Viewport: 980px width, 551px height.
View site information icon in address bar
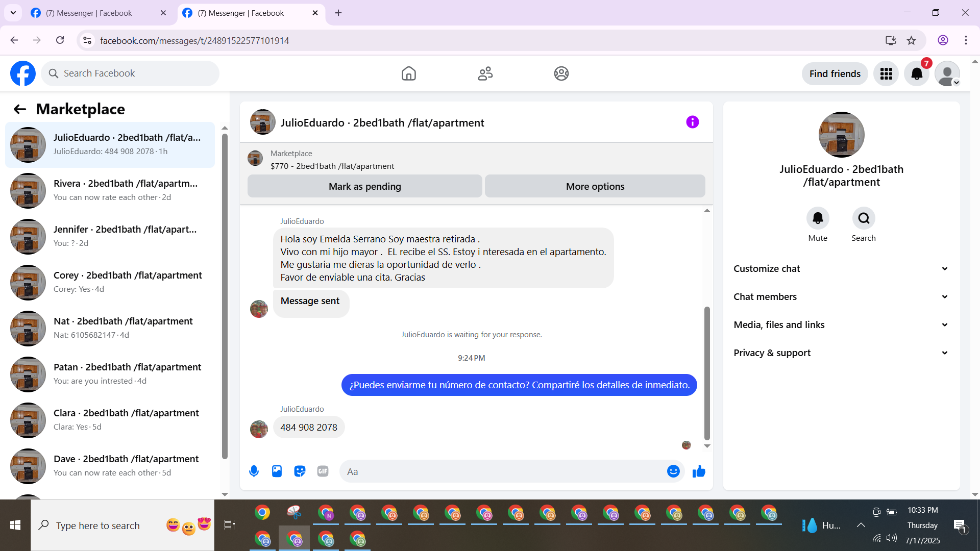coord(87,40)
